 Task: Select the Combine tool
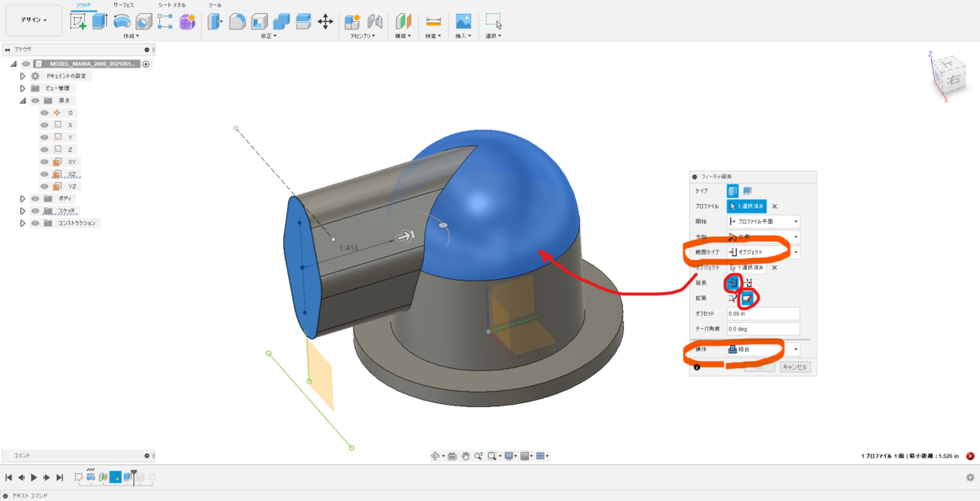pos(281,22)
